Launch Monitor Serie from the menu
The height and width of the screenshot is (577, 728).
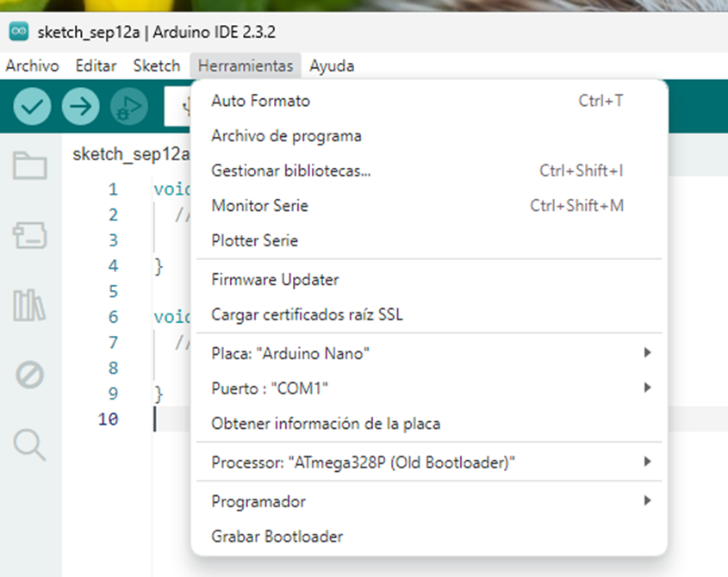[x=429, y=205]
